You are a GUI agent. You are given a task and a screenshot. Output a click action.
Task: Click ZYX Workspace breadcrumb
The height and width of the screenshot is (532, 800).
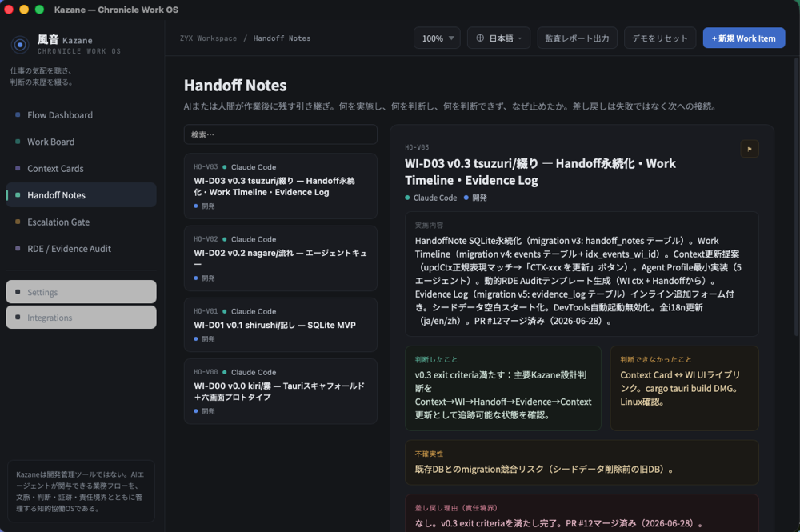pyautogui.click(x=208, y=38)
